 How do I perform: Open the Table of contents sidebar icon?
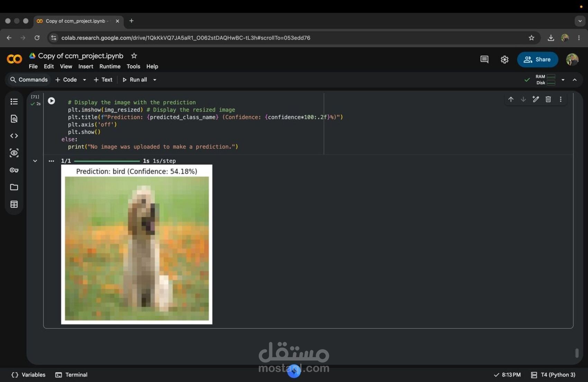(x=14, y=101)
